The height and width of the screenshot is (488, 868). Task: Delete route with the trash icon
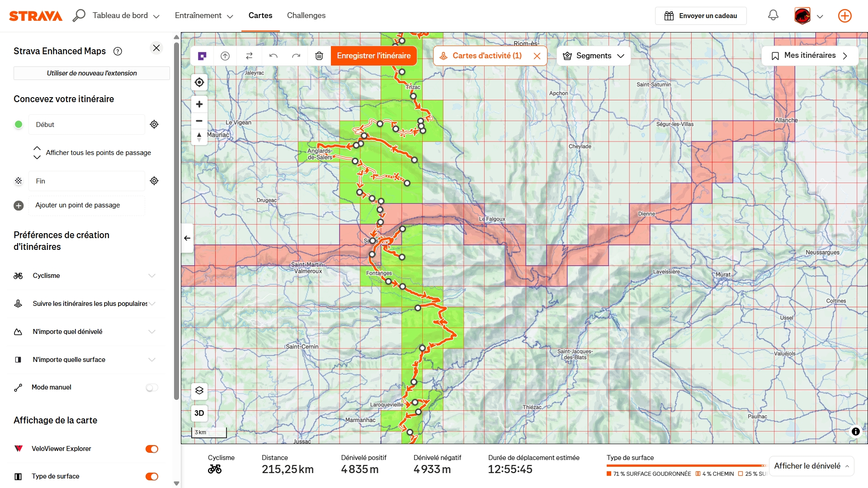319,56
